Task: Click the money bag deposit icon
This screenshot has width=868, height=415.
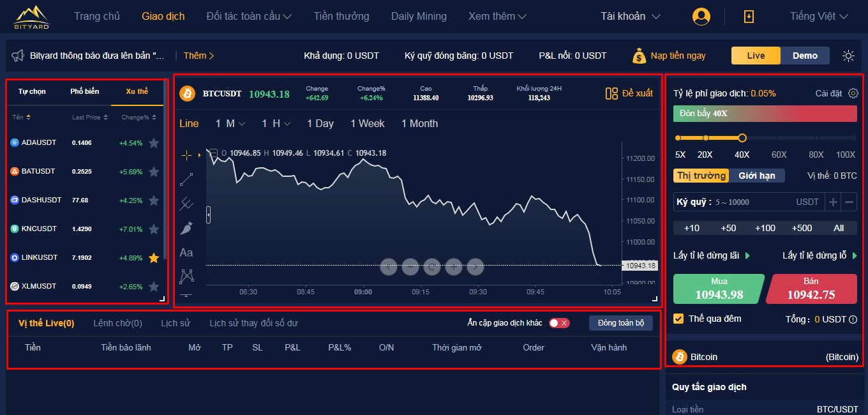Action: tap(640, 56)
